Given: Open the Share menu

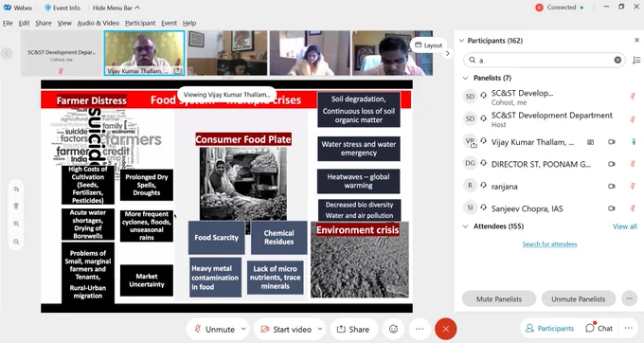Looking at the screenshot, I should (x=44, y=23).
